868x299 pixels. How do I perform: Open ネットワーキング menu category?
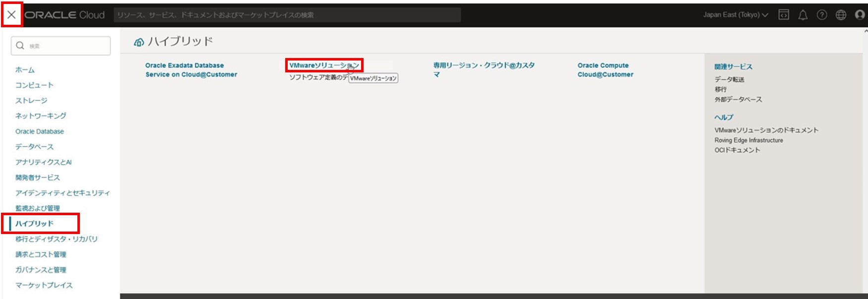pos(41,116)
